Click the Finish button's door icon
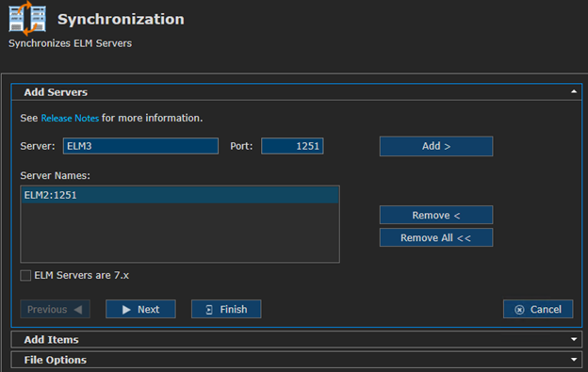 (x=209, y=310)
